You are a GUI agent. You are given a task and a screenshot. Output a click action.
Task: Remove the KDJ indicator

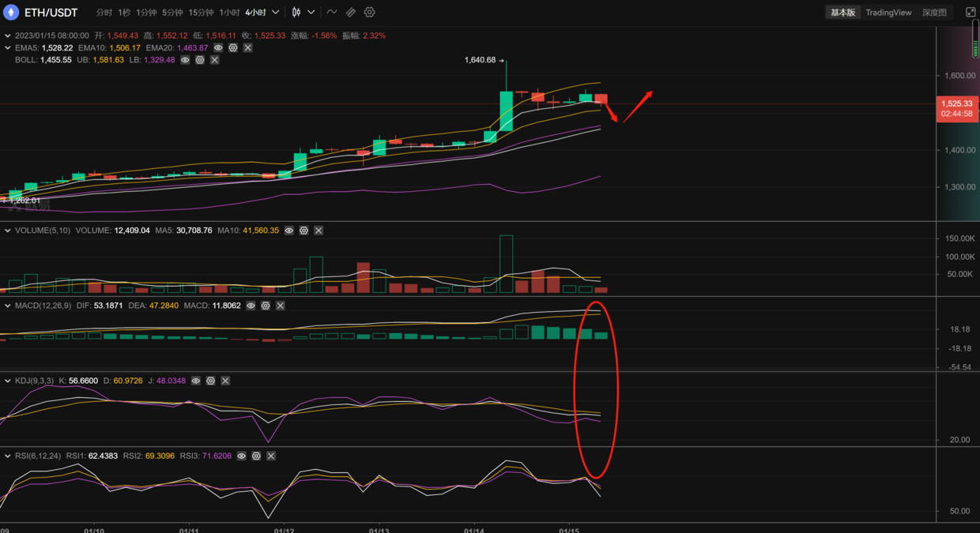point(225,381)
